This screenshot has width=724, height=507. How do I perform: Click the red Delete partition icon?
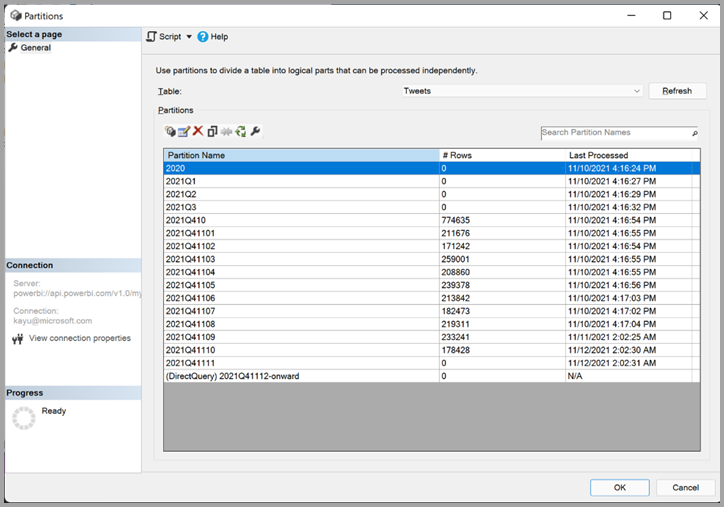pyautogui.click(x=198, y=131)
